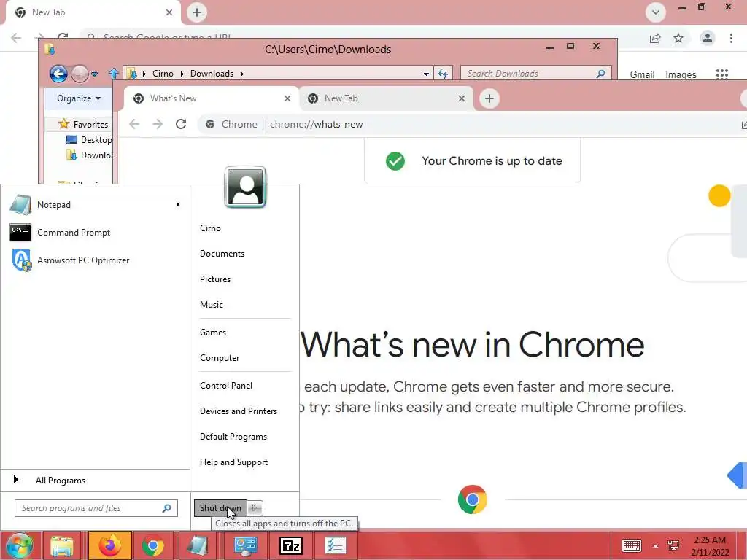Screen dimensions: 747x560
Task: Open Gmail link on New Tab page
Action: pyautogui.click(x=642, y=75)
